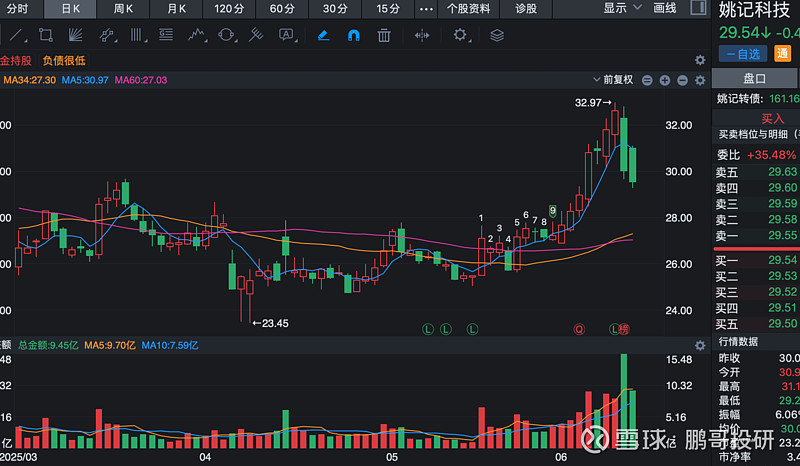This screenshot has width=800, height=466.
Task: Click the layers stack icon
Action: pyautogui.click(x=497, y=35)
